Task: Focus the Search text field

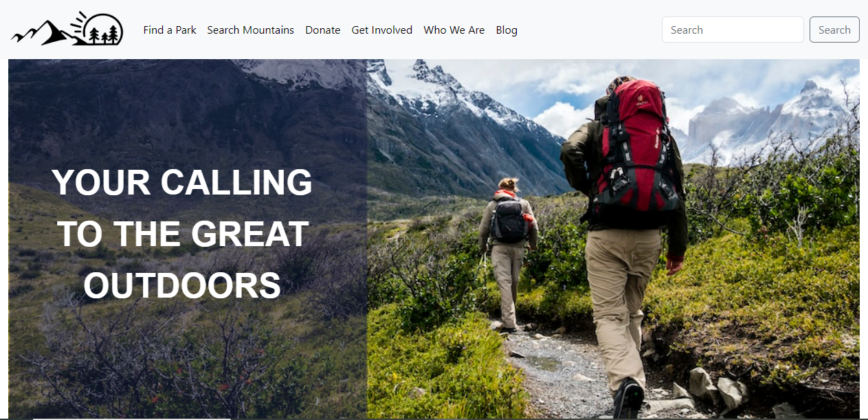Action: (733, 30)
